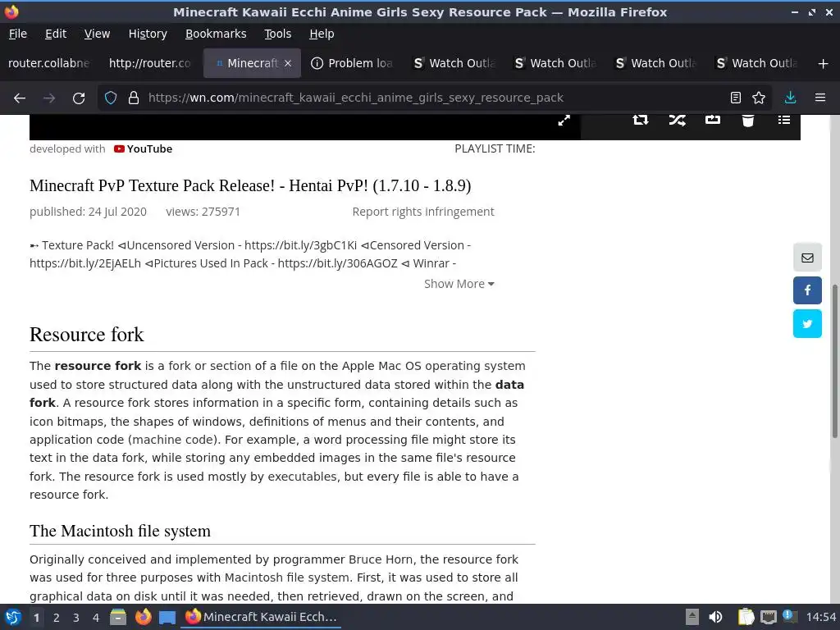The width and height of the screenshot is (840, 630).
Task: Show the playlist list view icon
Action: pyautogui.click(x=783, y=120)
